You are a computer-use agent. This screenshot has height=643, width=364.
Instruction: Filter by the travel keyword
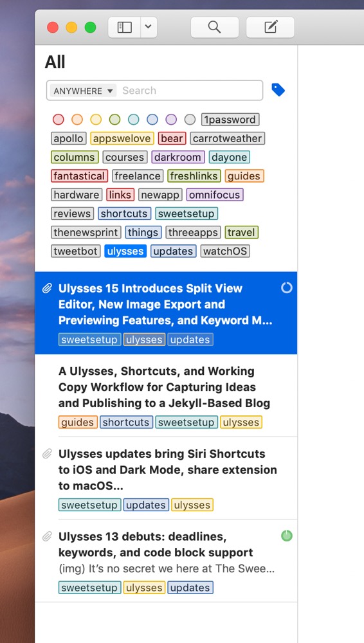[241, 233]
